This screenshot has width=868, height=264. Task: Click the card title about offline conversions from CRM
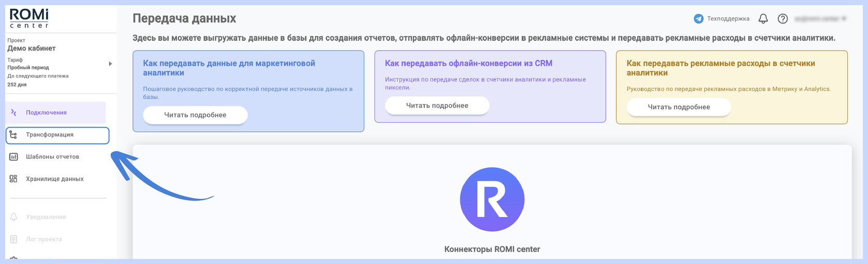469,64
